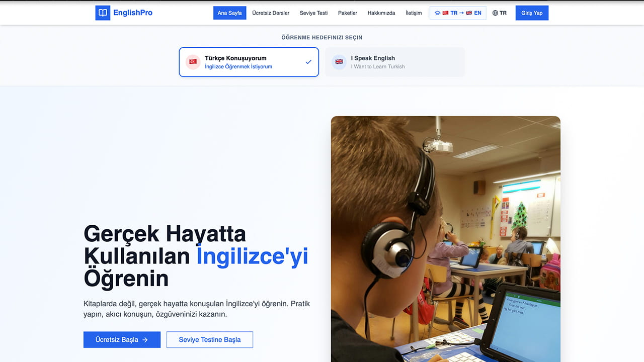Image resolution: width=644 pixels, height=362 pixels.
Task: Click the Seviye Testine Başla button
Action: [209, 340]
